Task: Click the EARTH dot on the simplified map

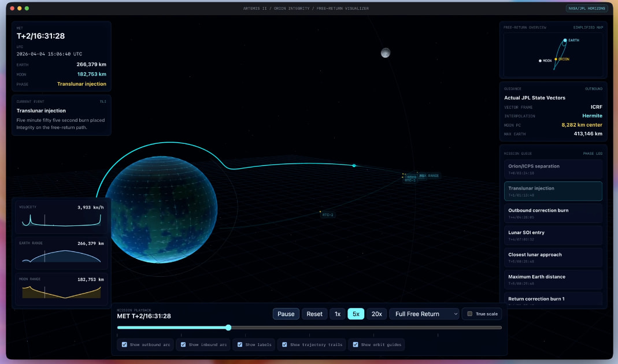Action: click(565, 40)
